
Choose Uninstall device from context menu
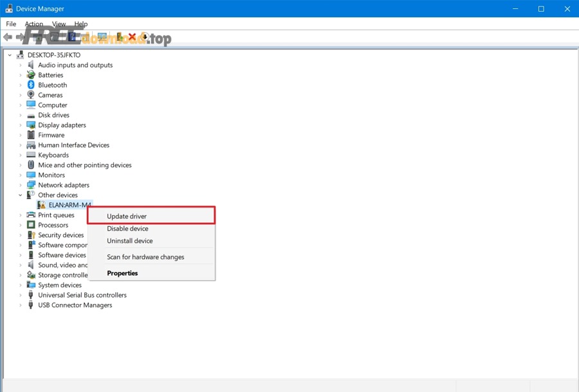click(151, 241)
